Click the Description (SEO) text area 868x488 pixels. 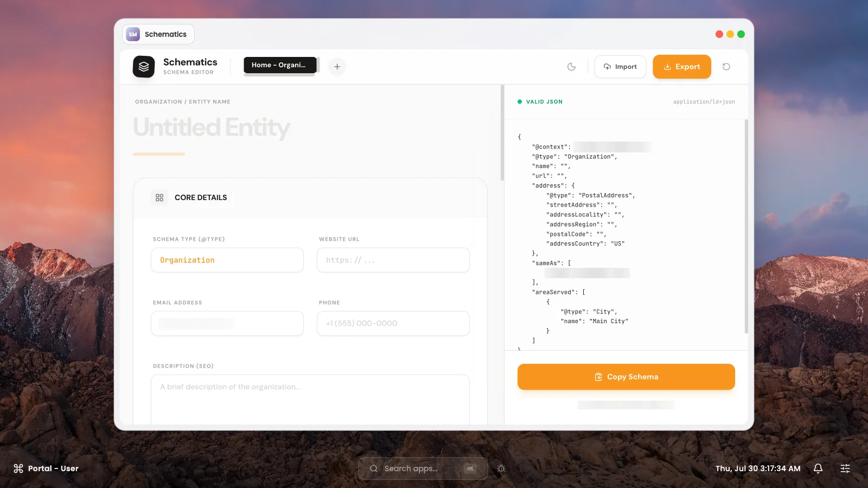pyautogui.click(x=310, y=400)
